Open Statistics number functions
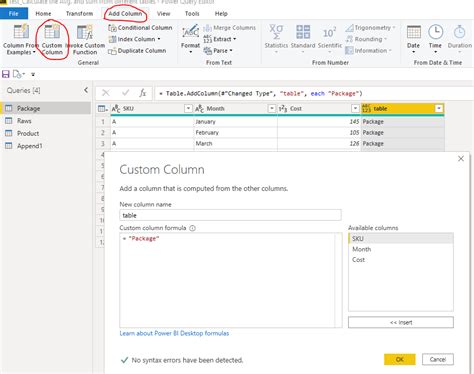Image resolution: width=474 pixels, height=374 pixels. tap(276, 39)
